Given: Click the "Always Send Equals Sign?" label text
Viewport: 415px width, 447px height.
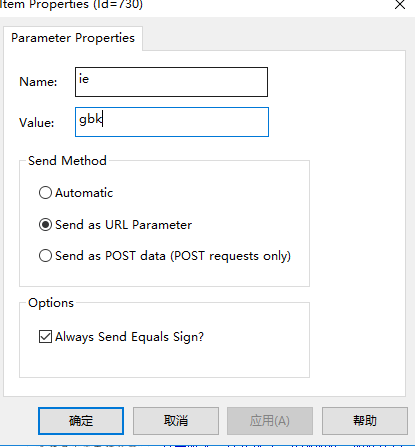Looking at the screenshot, I should point(129,337).
